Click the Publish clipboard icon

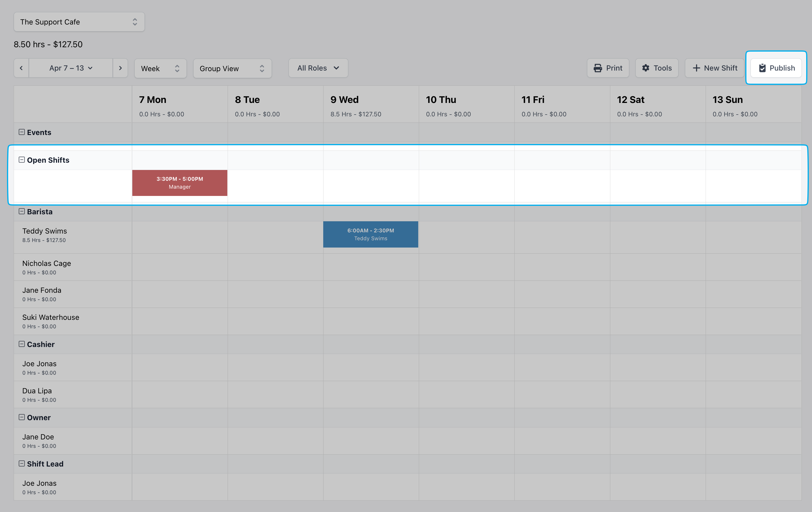point(762,68)
